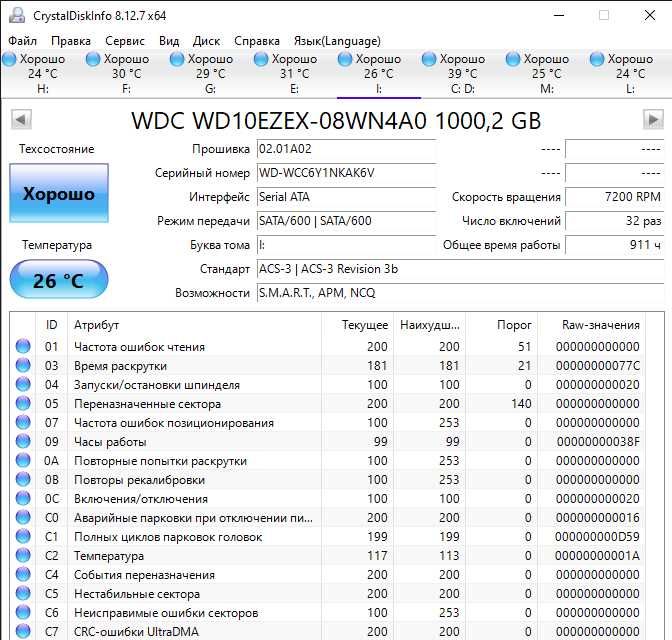Select disk G: at 29 °C
Image resolution: width=672 pixels, height=640 pixels.
210,74
